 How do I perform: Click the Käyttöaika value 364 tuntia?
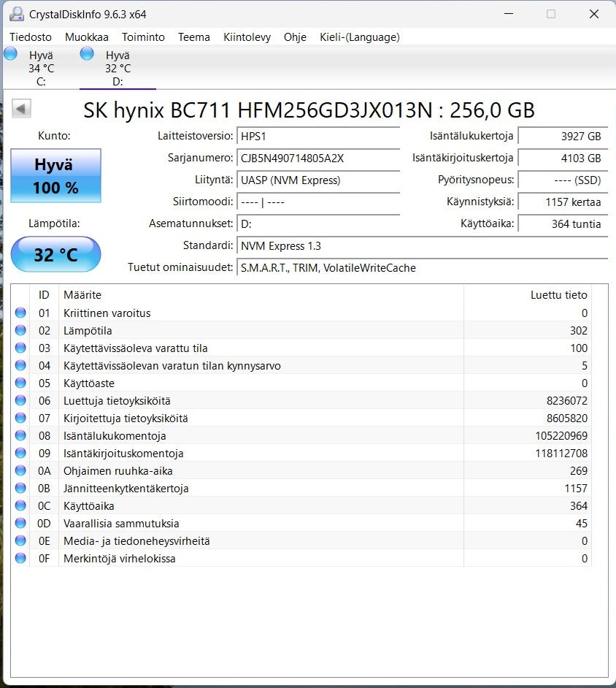click(563, 223)
